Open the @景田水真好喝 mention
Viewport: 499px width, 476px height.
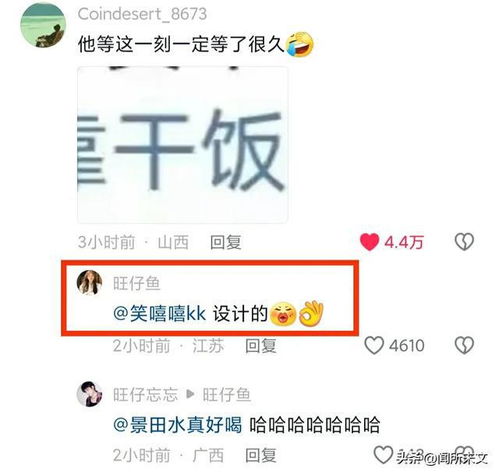tap(177, 425)
